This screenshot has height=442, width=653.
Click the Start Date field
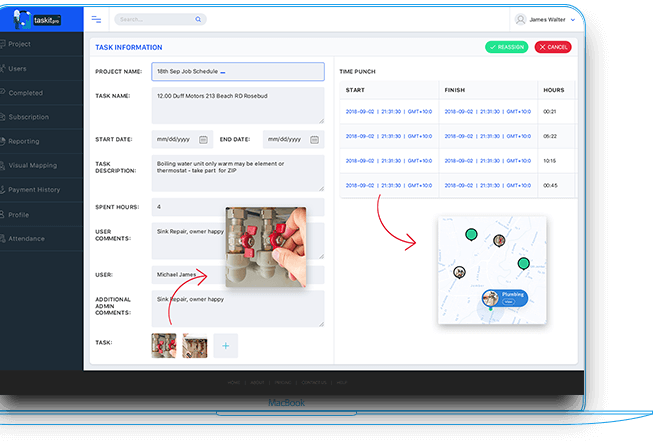tap(182, 139)
